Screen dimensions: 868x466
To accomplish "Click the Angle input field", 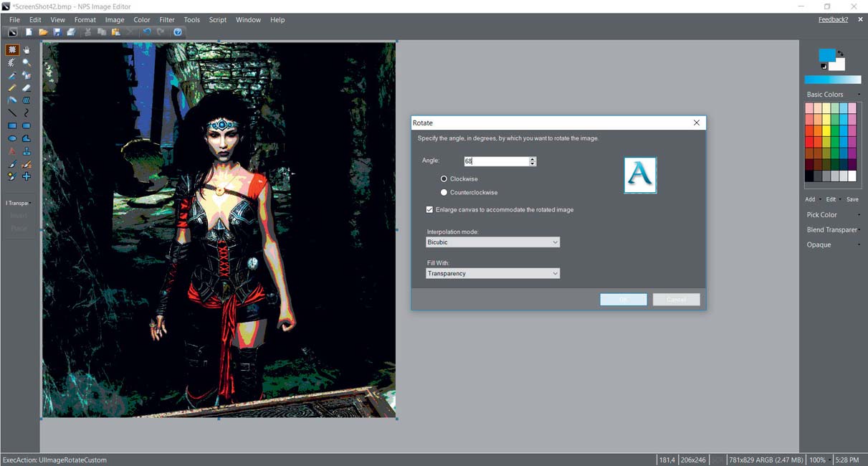I will click(496, 161).
